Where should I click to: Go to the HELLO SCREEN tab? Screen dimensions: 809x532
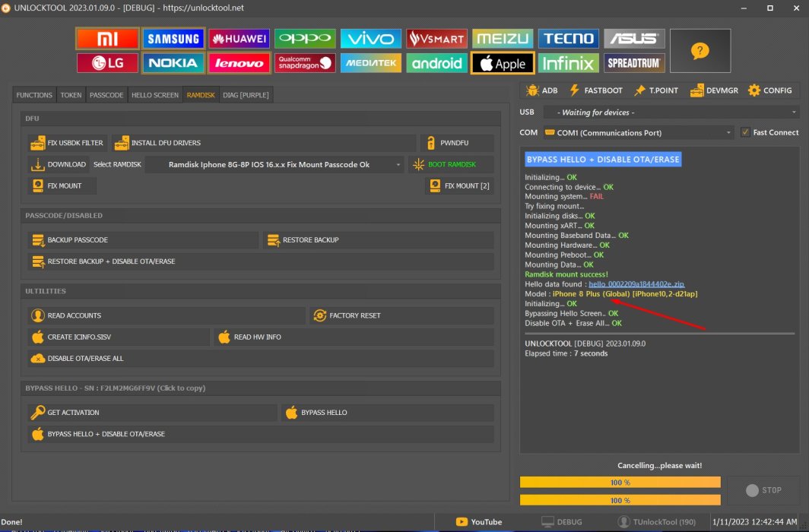155,95
